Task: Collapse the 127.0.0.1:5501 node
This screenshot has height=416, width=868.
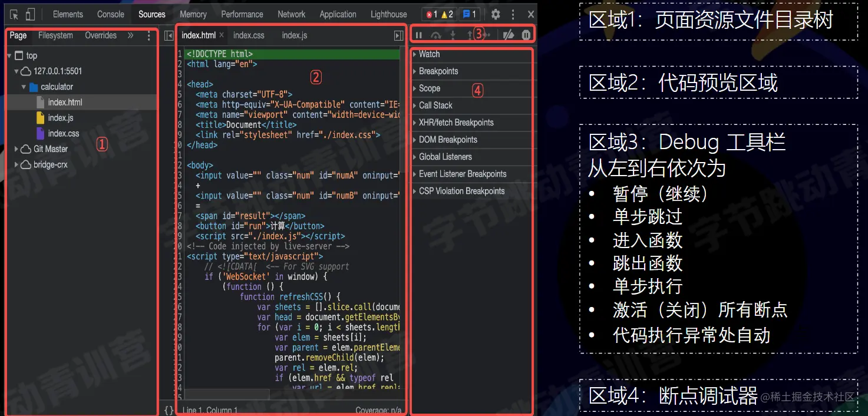Action: (16, 71)
